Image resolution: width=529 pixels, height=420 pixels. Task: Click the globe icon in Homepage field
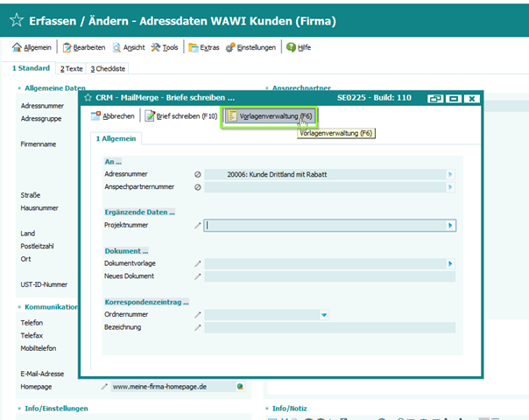coord(239,386)
